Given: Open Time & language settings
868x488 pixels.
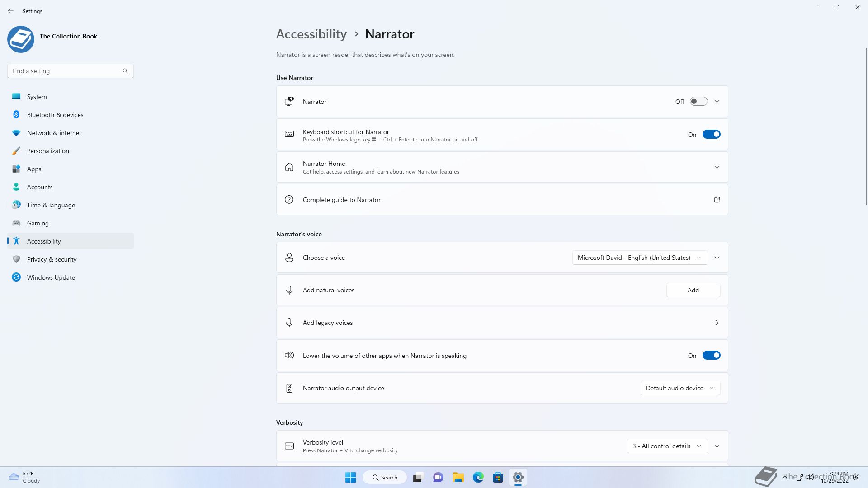Looking at the screenshot, I should [x=71, y=205].
